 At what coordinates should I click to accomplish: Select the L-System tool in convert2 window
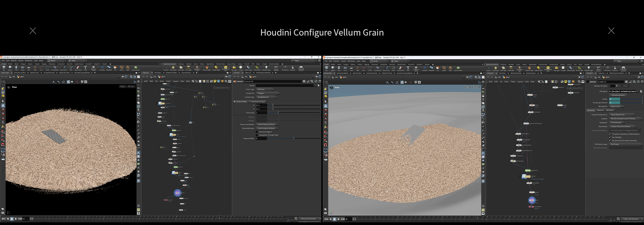102,68
